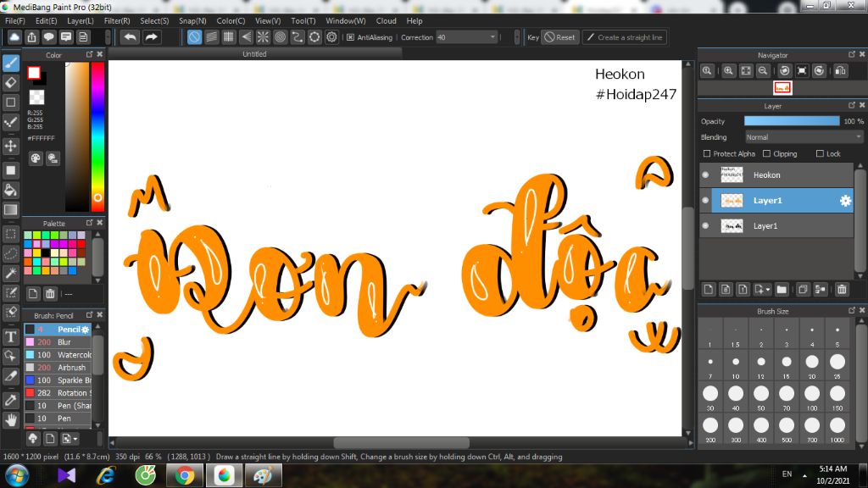Toggle parallel snap icon
868x488 pixels.
coord(211,37)
